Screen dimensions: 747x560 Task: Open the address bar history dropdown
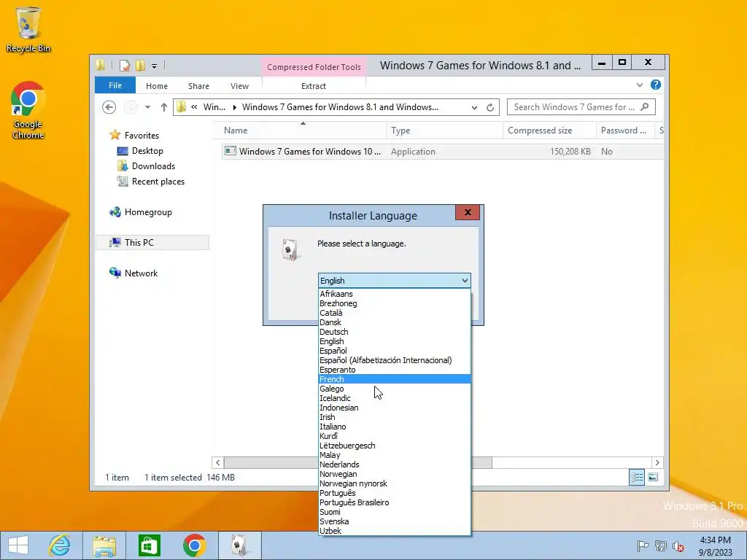point(474,108)
